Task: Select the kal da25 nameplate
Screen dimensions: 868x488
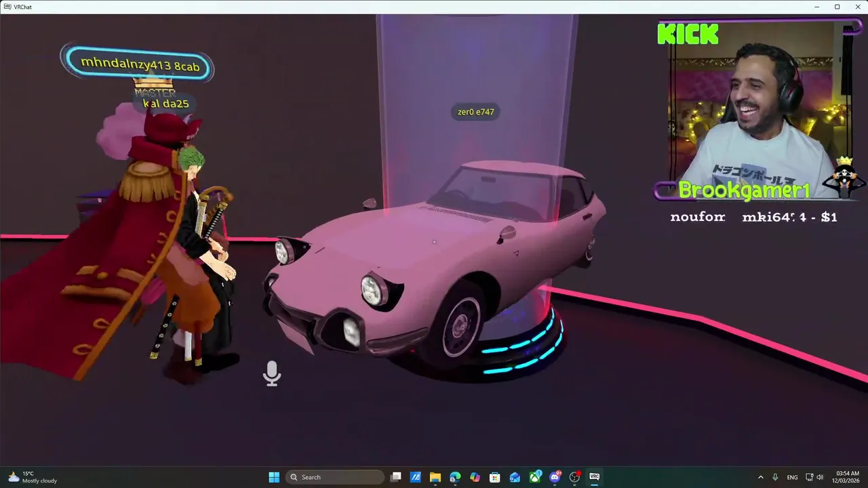Action: [165, 104]
